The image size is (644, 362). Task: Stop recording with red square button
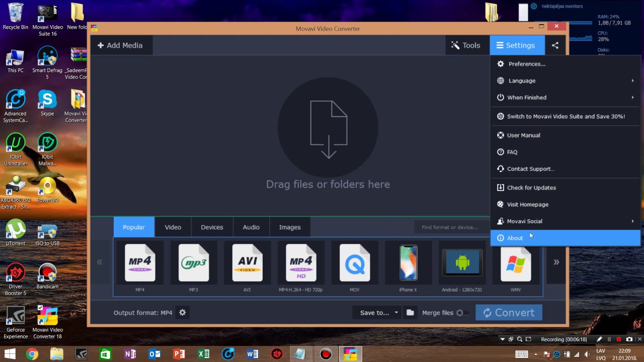619,339
